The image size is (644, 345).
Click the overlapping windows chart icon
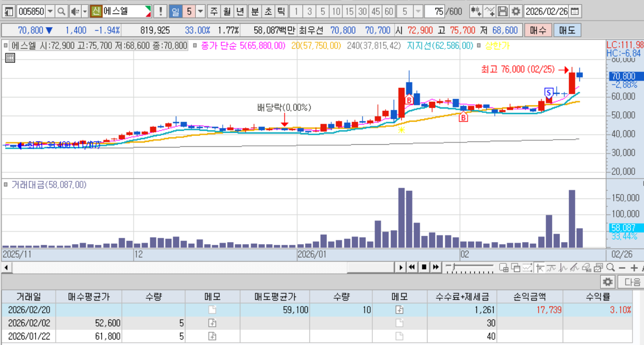515,268
